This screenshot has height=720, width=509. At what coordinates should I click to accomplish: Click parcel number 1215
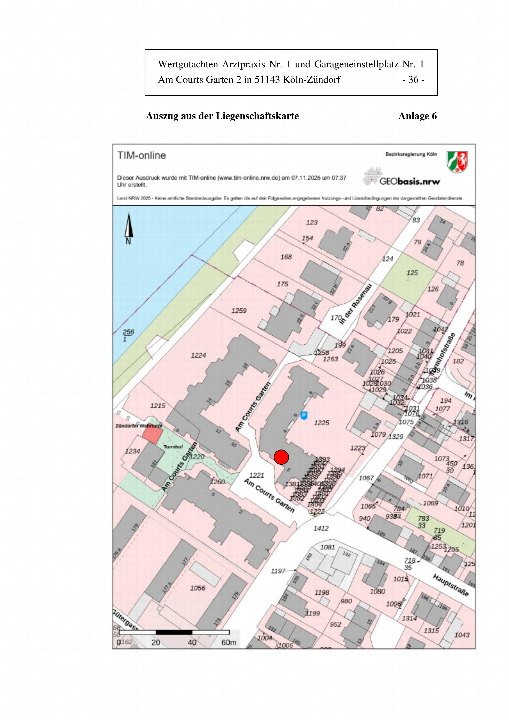point(158,405)
